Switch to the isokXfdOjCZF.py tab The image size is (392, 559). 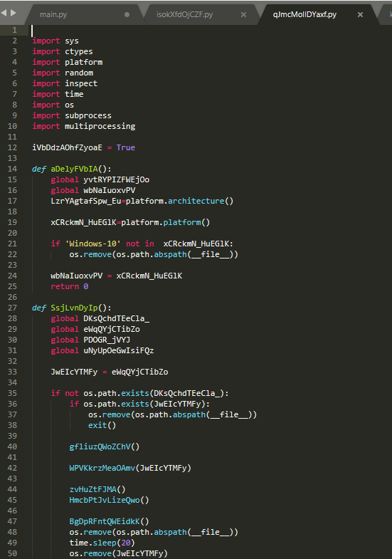[x=184, y=15]
